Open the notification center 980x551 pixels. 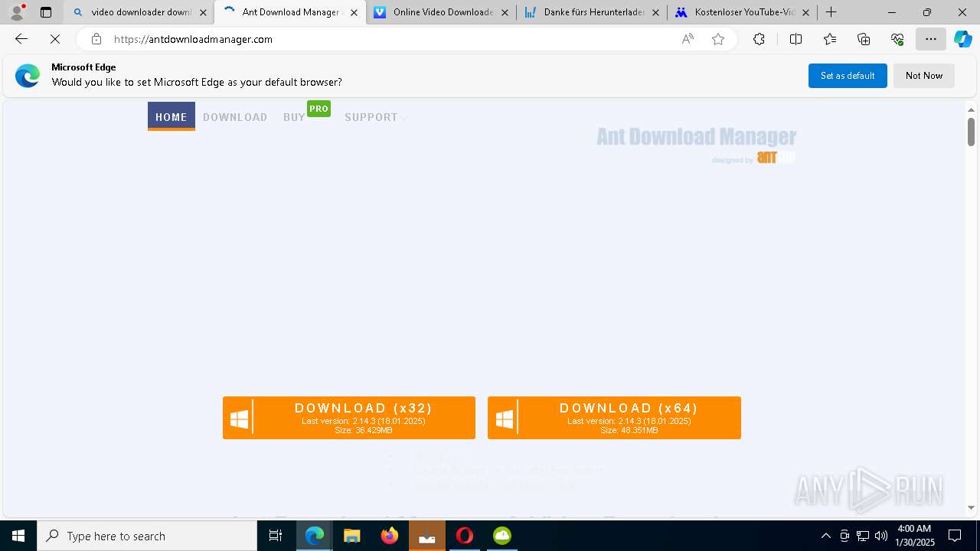coord(955,536)
